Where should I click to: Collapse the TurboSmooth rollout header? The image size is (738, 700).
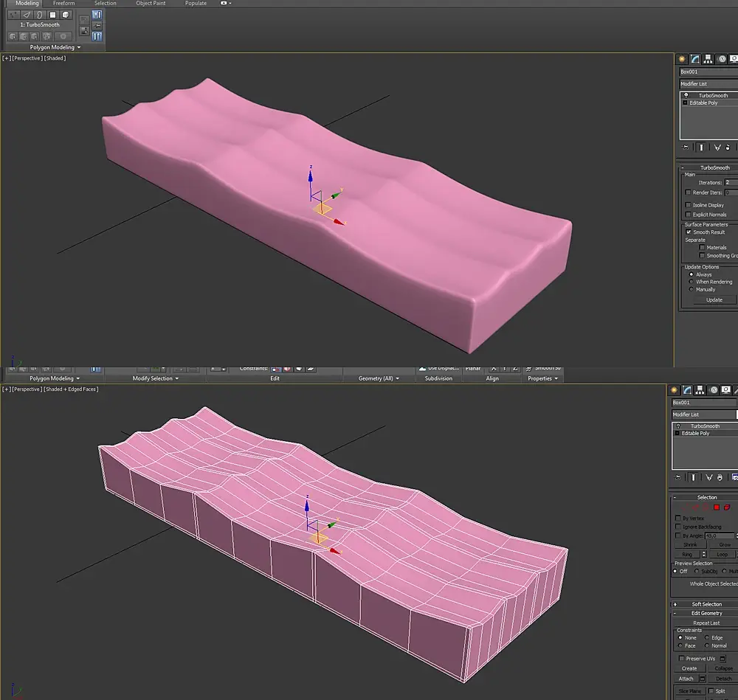click(714, 167)
